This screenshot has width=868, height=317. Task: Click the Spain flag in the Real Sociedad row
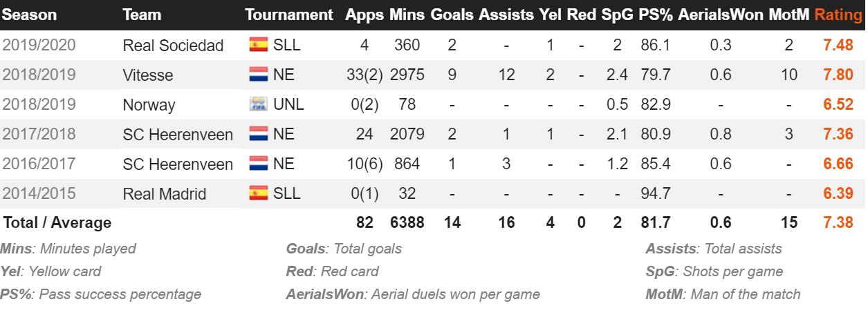258,45
